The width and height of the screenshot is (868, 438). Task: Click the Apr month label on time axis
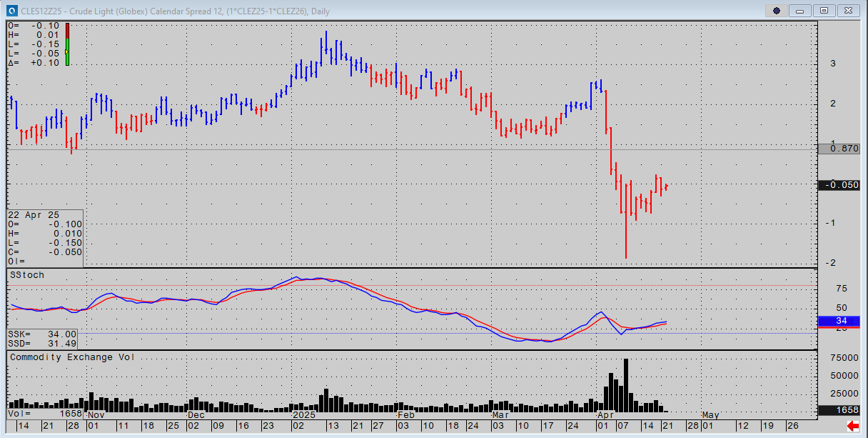point(605,414)
